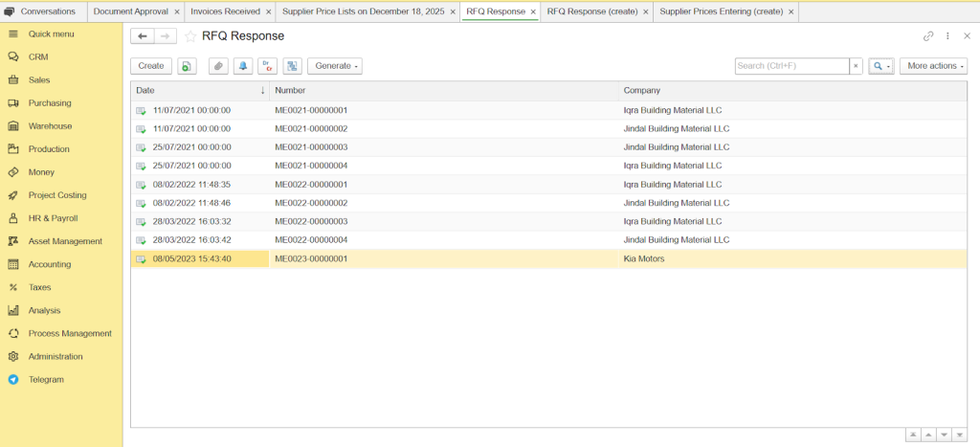Open the Telegram section in the sidebar
Viewport: 980px width, 447px height.
(46, 379)
